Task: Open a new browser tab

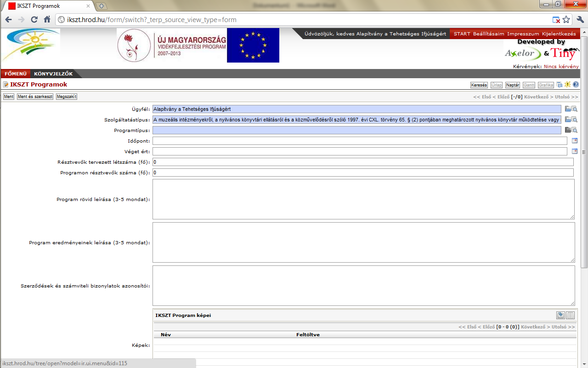Action: pyautogui.click(x=102, y=6)
